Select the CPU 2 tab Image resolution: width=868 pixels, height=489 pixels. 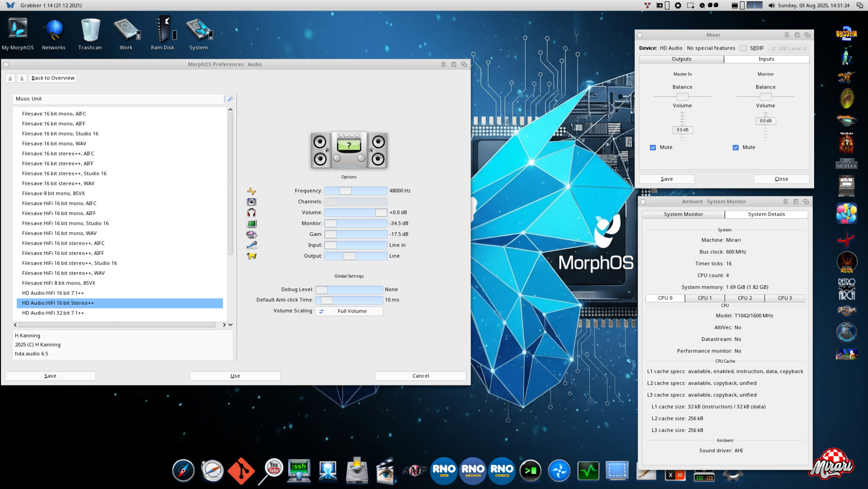745,298
